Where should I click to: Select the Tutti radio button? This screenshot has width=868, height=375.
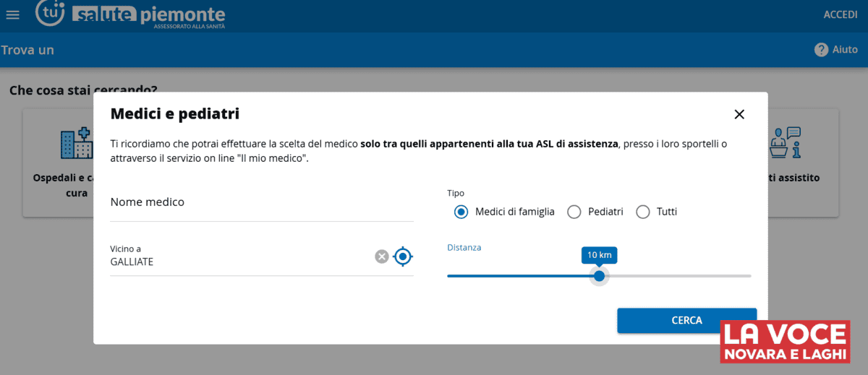(643, 212)
